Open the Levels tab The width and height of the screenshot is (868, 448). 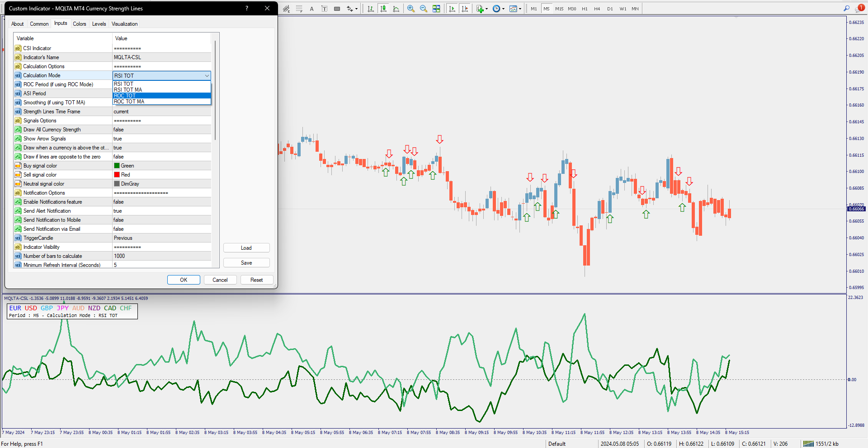(99, 24)
